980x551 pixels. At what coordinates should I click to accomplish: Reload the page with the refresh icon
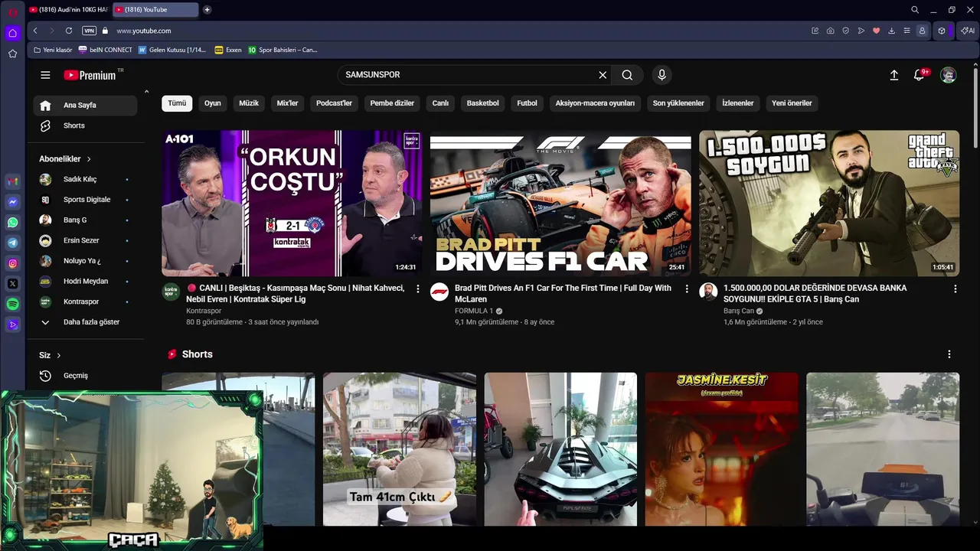pyautogui.click(x=69, y=31)
